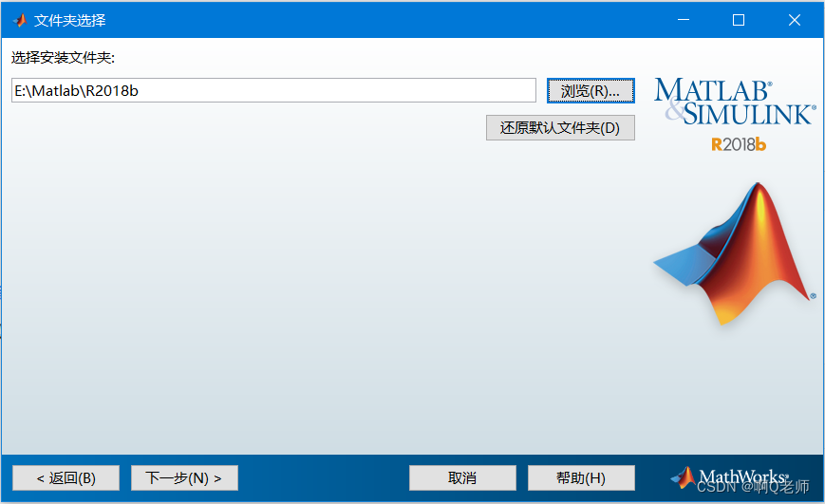Click the MATLAB & SIMULINK logo text
825x504 pixels.
(735, 103)
